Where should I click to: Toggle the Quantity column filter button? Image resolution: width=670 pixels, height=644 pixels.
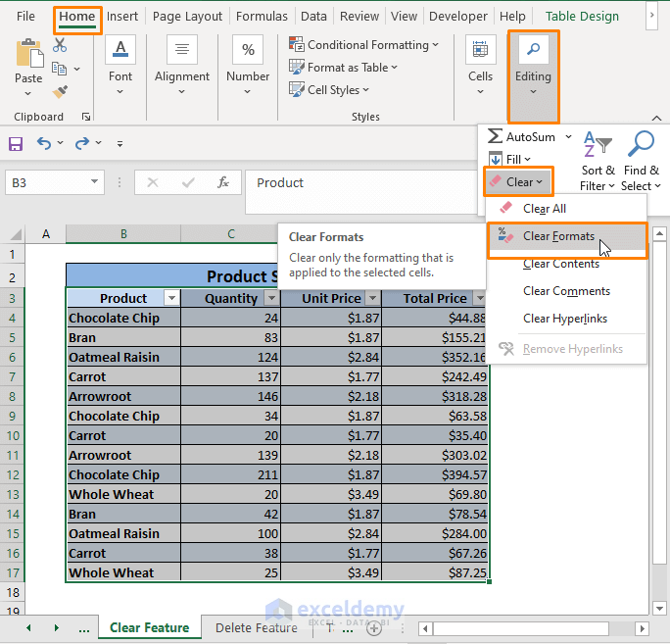coord(271,298)
